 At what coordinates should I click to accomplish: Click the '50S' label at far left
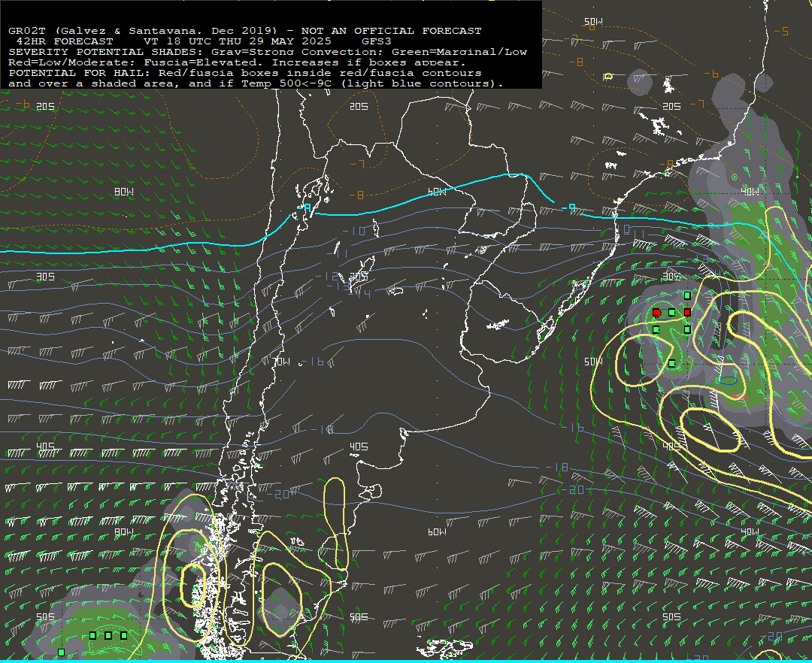(x=46, y=617)
